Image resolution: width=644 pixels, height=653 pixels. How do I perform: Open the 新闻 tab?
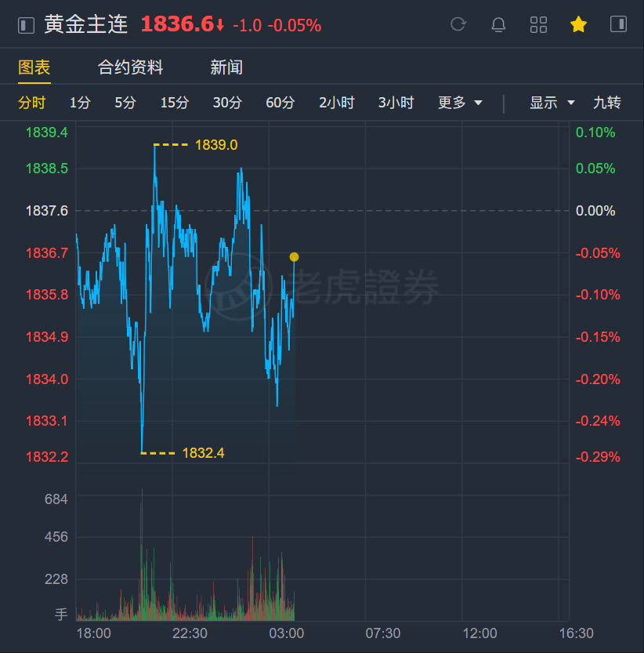226,67
